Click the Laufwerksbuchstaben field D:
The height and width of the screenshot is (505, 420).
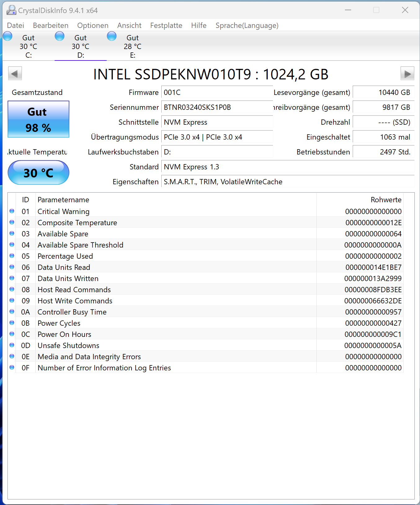pyautogui.click(x=217, y=152)
